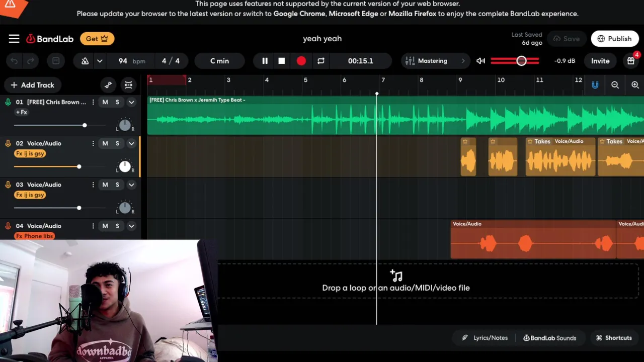This screenshot has height=362, width=644.
Task: Click the Invite button
Action: [x=600, y=61]
